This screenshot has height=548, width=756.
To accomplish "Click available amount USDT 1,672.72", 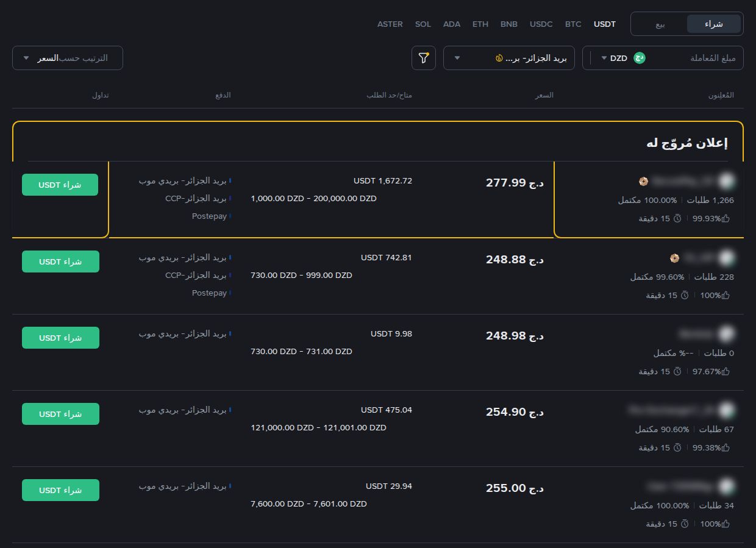I will 383,181.
